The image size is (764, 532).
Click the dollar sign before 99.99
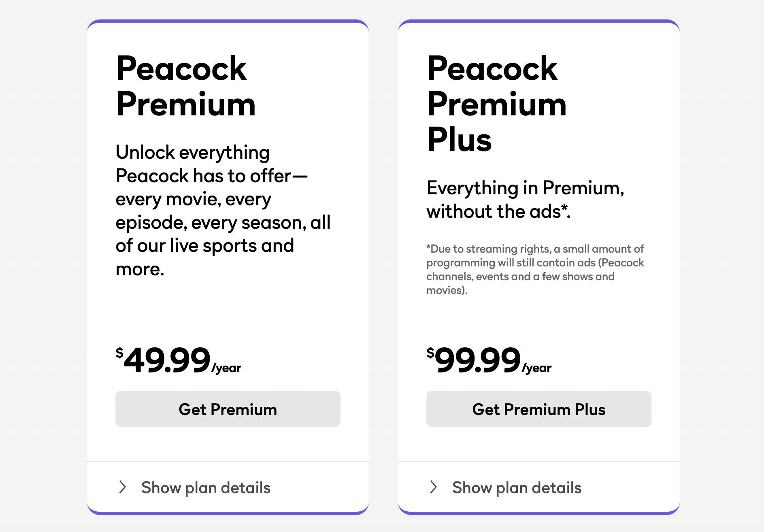(430, 353)
